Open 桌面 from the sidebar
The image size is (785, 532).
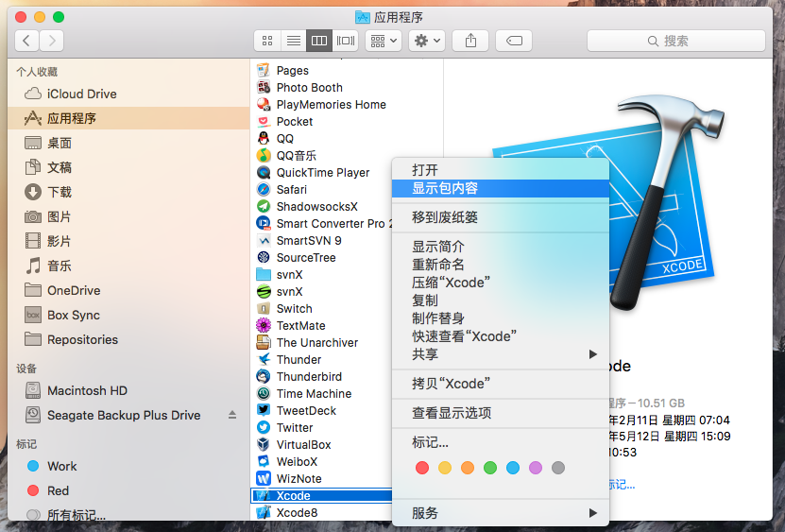tap(128, 143)
